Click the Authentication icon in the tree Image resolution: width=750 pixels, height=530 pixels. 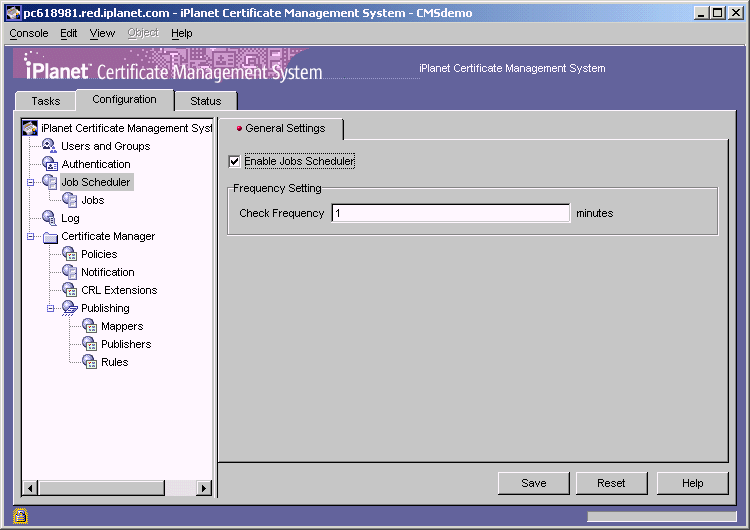(50, 164)
